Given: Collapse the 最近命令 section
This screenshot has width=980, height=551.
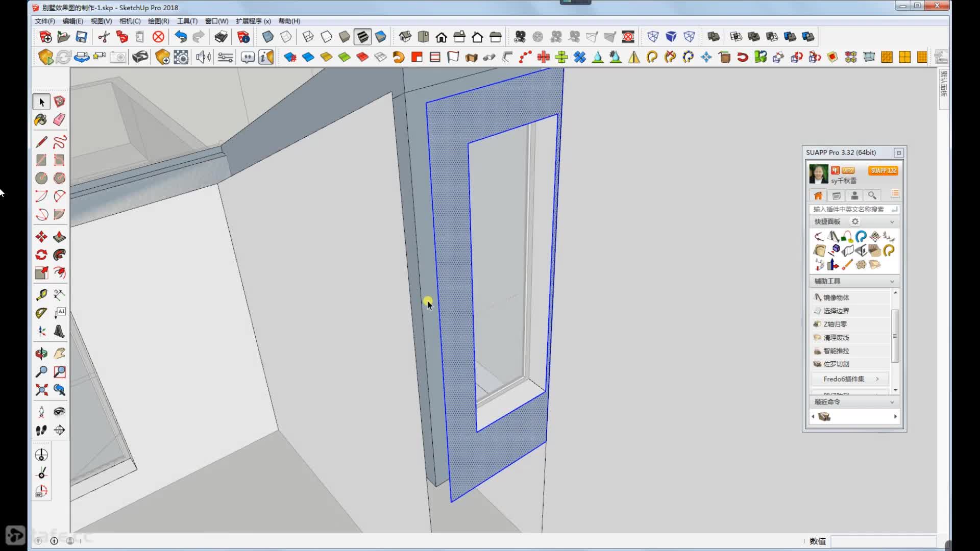Looking at the screenshot, I should pos(892,403).
